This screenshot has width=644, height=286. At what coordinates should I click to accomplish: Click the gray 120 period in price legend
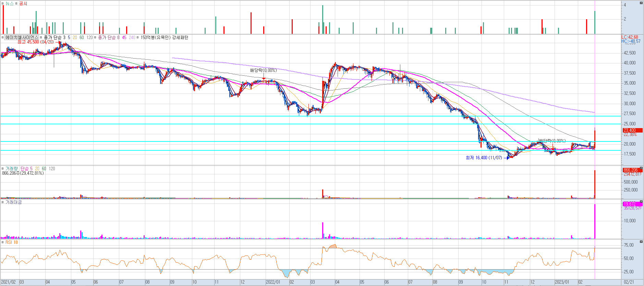pos(89,37)
